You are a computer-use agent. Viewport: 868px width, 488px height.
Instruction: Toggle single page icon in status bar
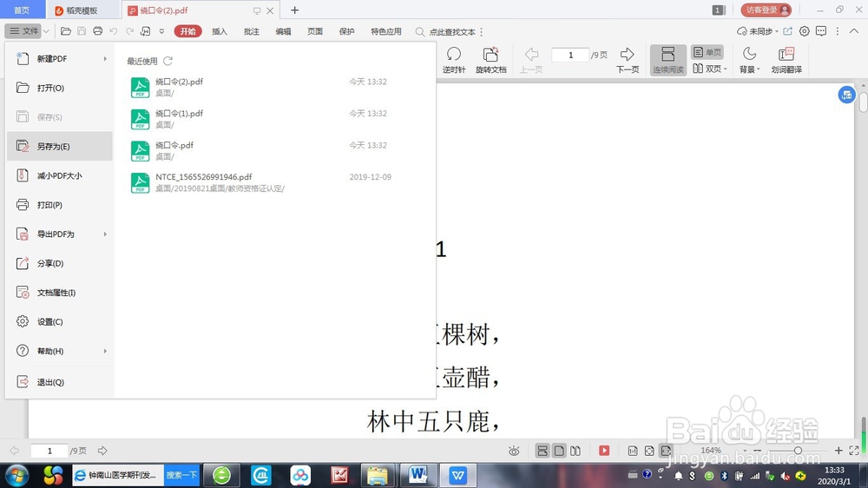pyautogui.click(x=559, y=451)
